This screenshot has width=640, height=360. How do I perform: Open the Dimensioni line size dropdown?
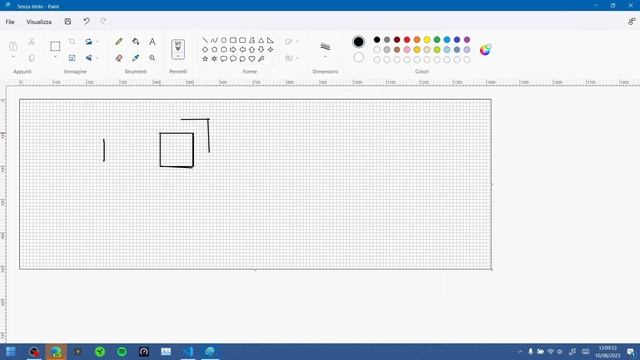point(325,57)
